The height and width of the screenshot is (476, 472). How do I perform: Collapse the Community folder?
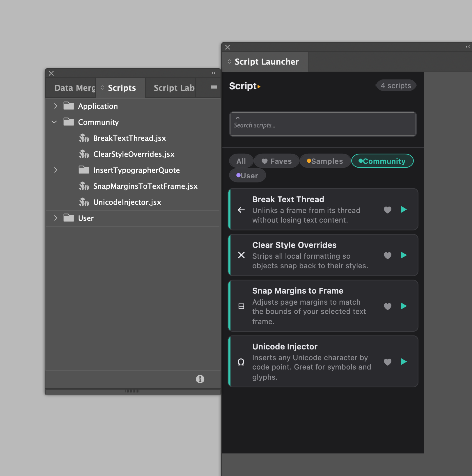coord(54,122)
